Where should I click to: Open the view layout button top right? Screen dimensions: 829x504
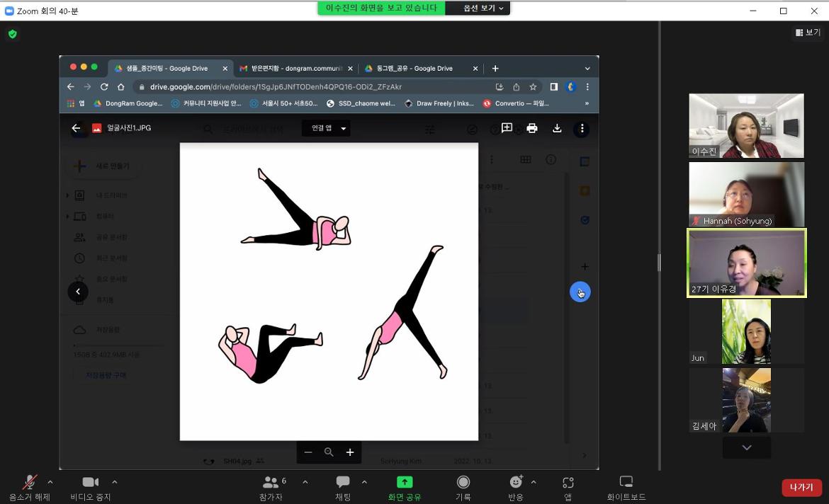(808, 33)
